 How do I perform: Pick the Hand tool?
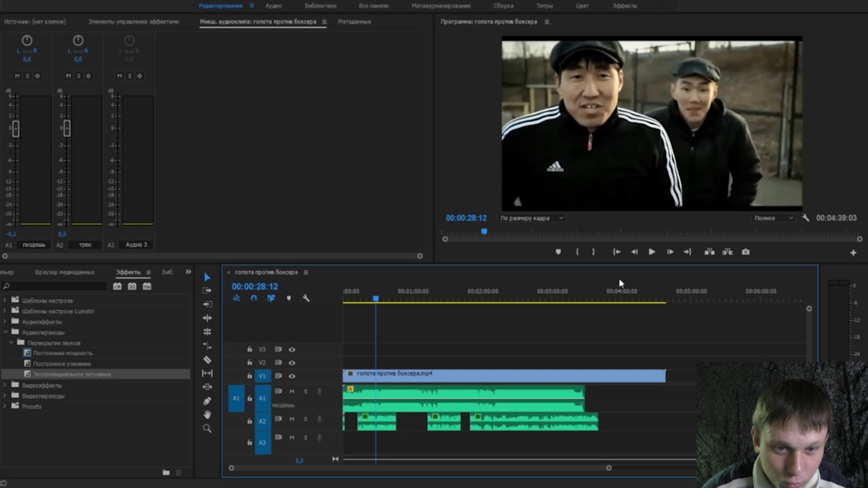pos(208,414)
